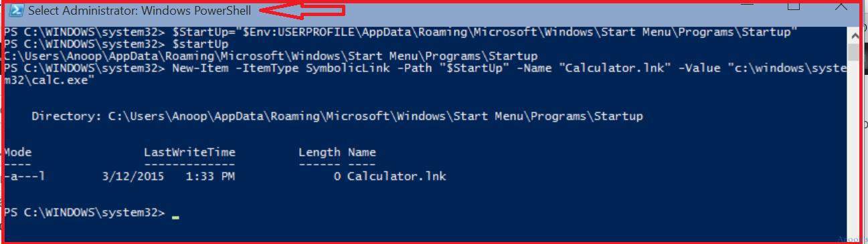Click the Mode column header
The height and width of the screenshot is (244, 868).
tap(17, 152)
